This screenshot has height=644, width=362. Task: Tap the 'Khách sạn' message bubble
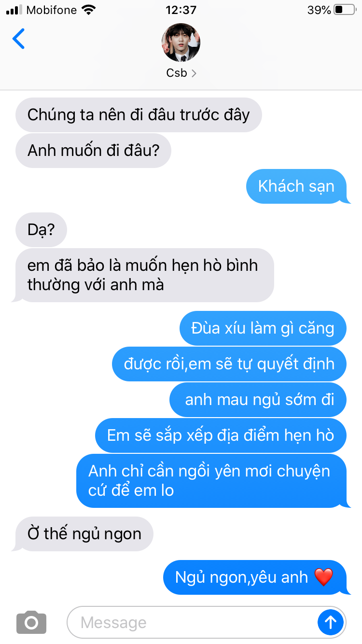coord(296,186)
